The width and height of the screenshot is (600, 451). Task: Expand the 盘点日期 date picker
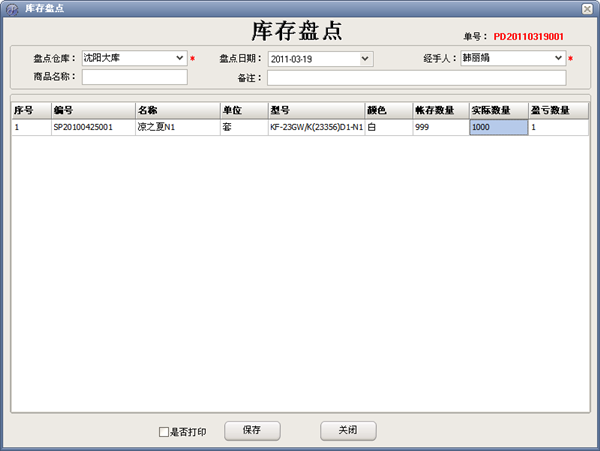coord(365,59)
